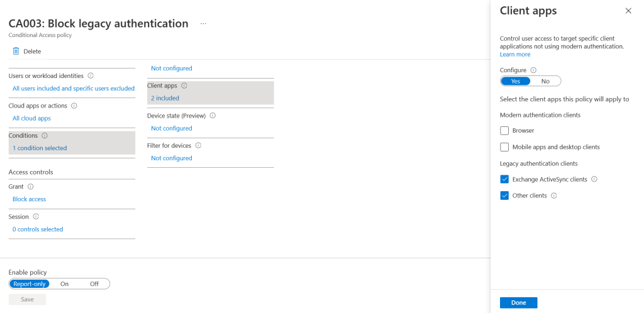Click info icon next to Exchange ActiveSync clients

(x=594, y=179)
